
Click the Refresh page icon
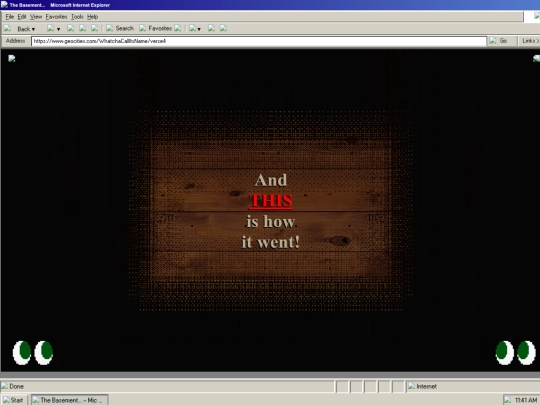point(83,28)
